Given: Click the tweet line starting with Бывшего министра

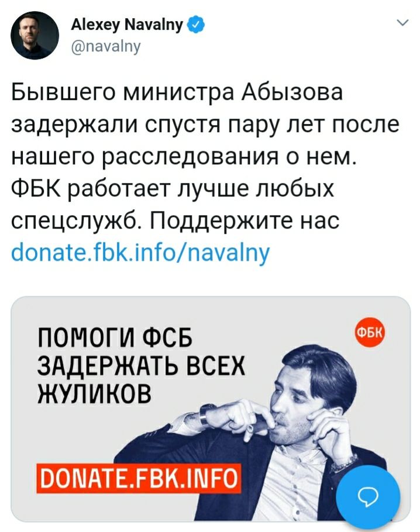Looking at the screenshot, I should 177,92.
